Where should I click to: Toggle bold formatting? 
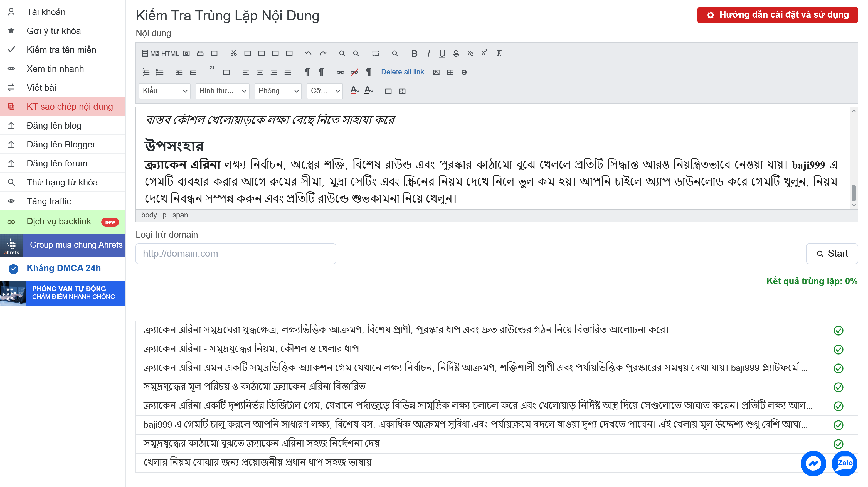(415, 54)
